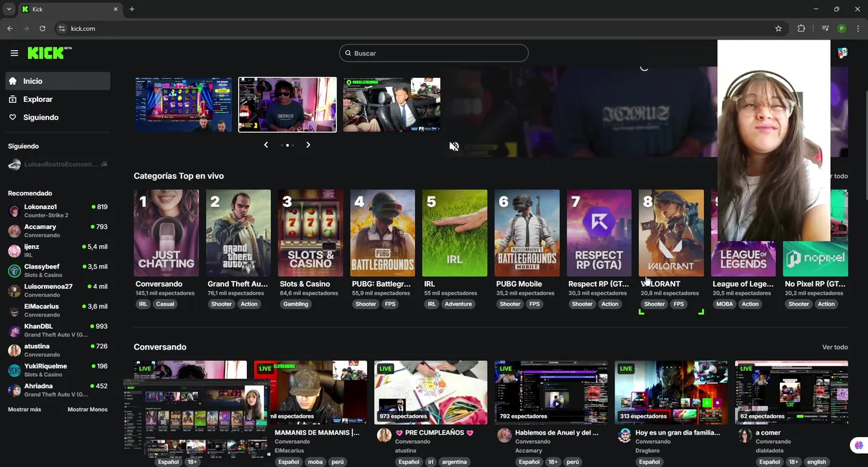
Task: Open VALORANT category card
Action: tap(671, 233)
